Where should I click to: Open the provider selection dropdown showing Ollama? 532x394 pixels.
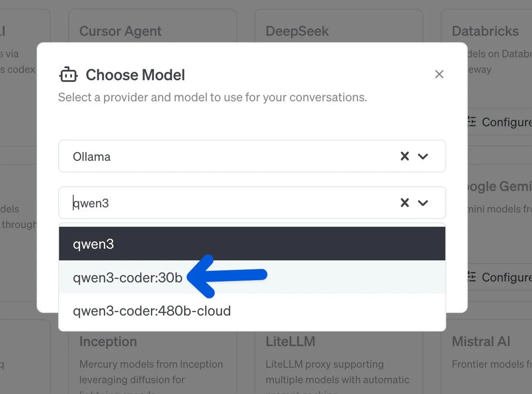pos(423,156)
